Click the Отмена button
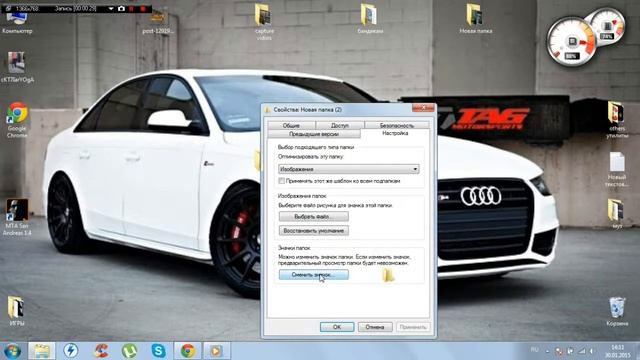Viewport: 640px width, 360px height. 375,327
